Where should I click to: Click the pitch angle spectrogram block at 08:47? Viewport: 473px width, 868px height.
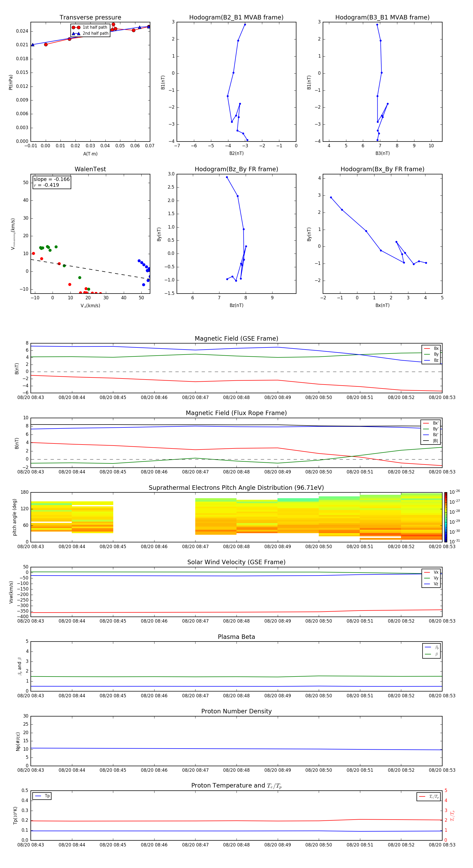(216, 516)
